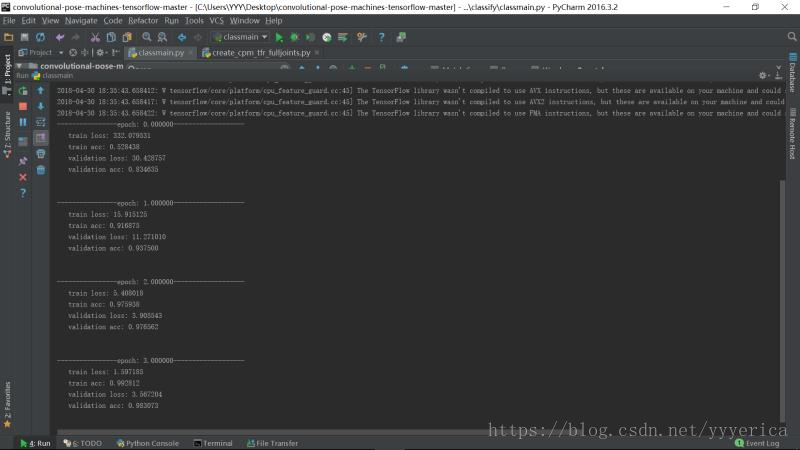Click the Copy icon in the toolbar
800x450 pixels.
[x=111, y=37]
